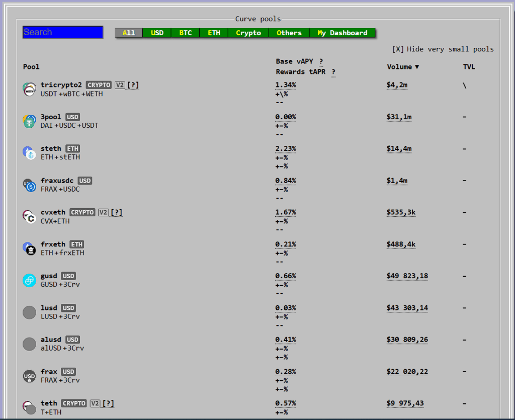Filter pools by the Crypto tab

[248, 33]
